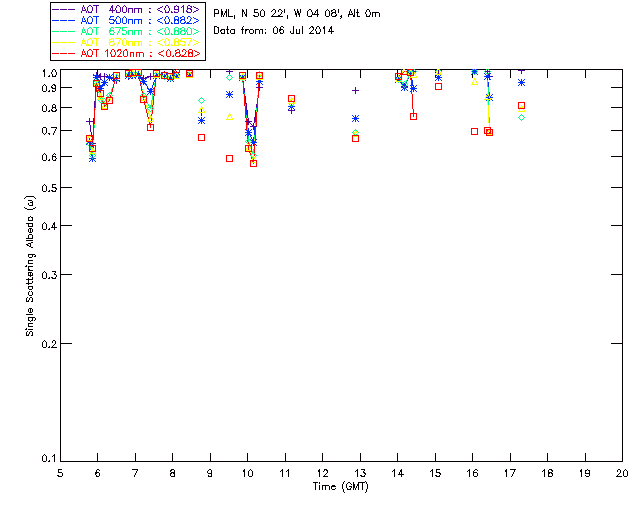Click the red square marker near time 17
The height and width of the screenshot is (512, 640).
(x=521, y=105)
